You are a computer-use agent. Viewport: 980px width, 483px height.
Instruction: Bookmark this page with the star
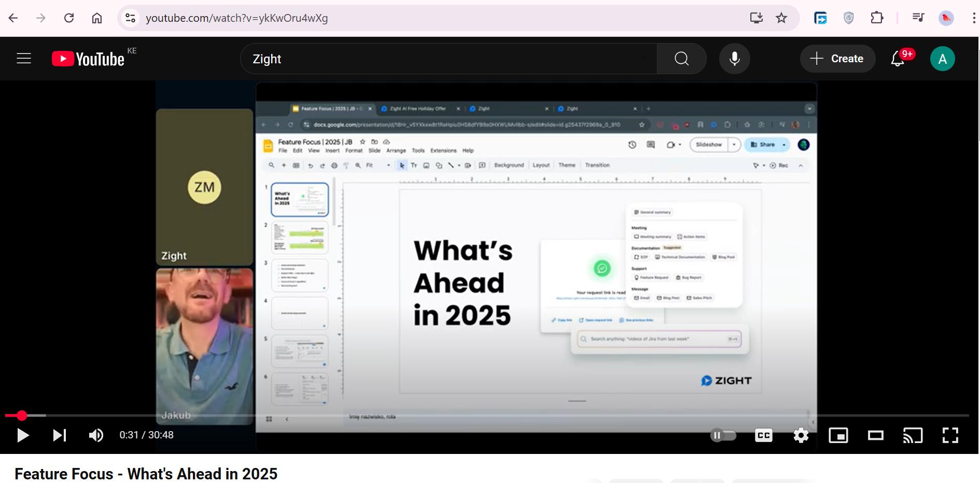[x=781, y=18]
